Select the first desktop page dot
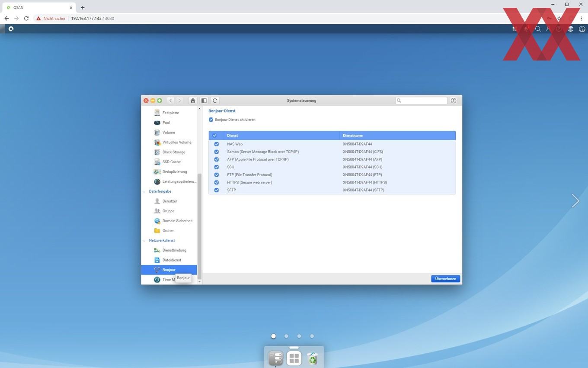 click(273, 336)
